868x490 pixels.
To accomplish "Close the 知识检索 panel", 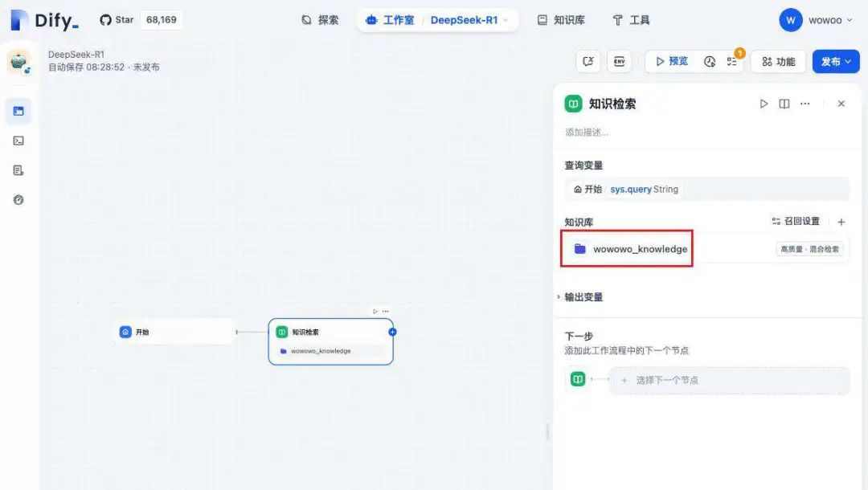I will click(841, 104).
